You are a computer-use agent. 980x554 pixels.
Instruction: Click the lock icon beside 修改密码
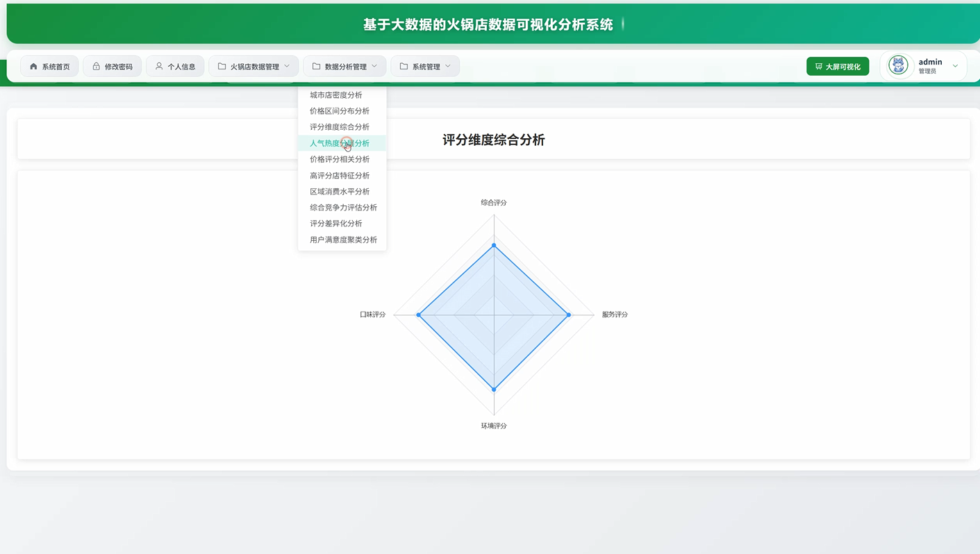click(96, 67)
